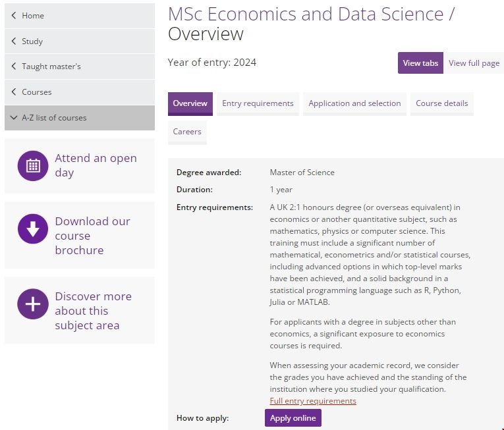Open the Overview tab
Screen dimensions: 504x430
[x=190, y=103]
